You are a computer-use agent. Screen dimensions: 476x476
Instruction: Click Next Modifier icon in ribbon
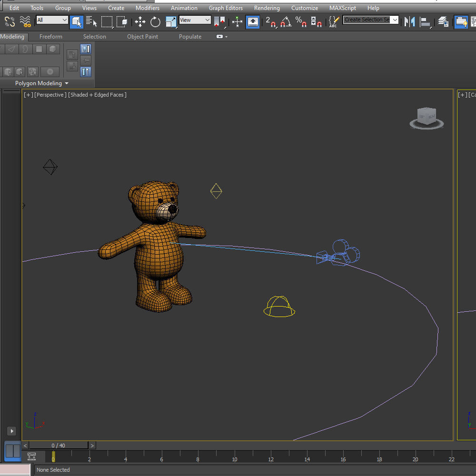tap(72, 66)
